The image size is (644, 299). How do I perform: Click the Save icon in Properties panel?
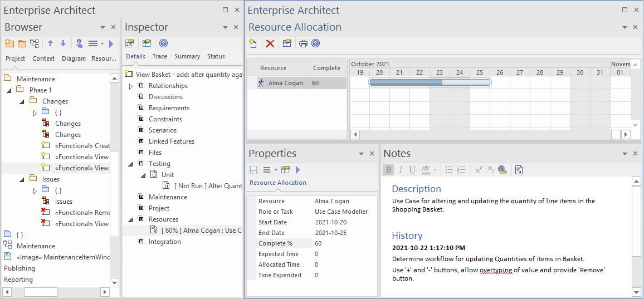click(x=253, y=170)
